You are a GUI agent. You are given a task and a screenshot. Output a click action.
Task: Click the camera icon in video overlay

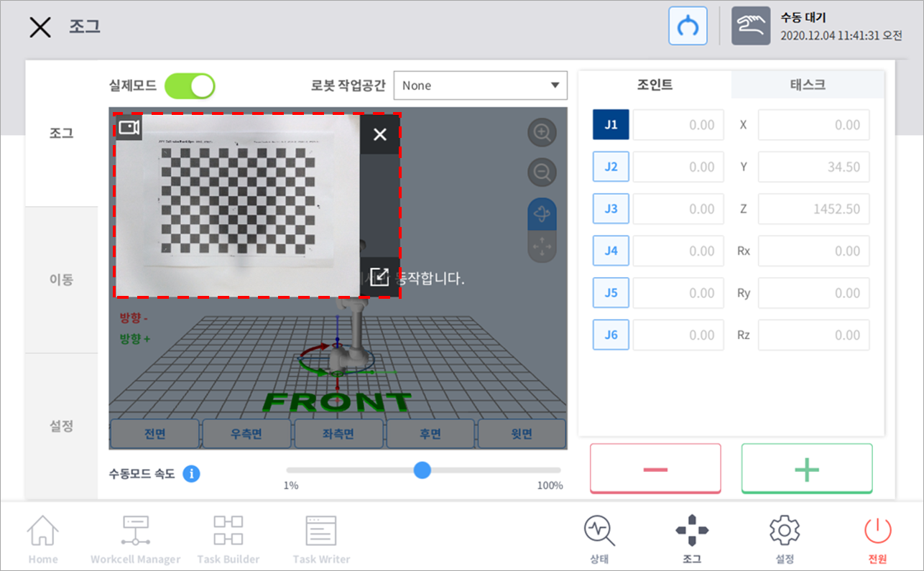129,128
